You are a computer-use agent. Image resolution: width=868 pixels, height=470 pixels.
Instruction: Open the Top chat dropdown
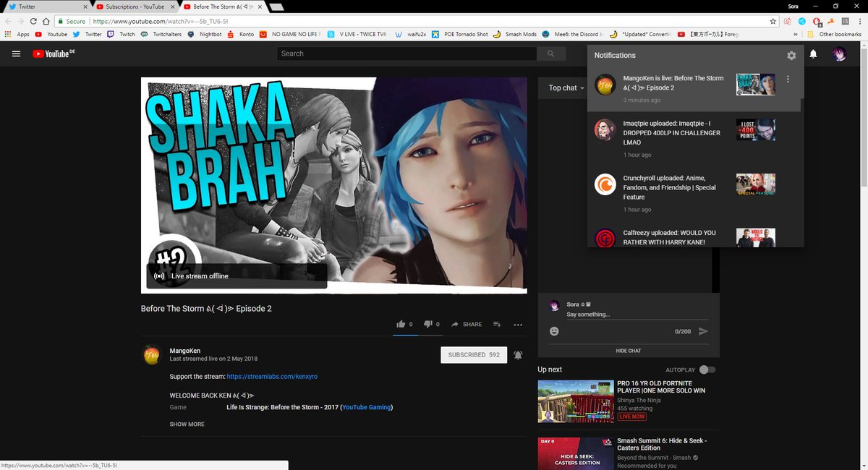[x=566, y=88]
